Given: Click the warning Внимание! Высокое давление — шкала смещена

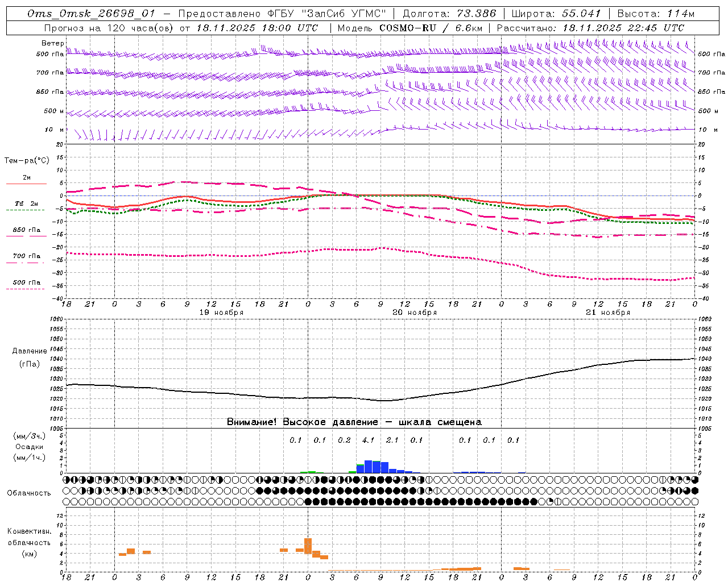Looking at the screenshot, I should click(354, 422).
